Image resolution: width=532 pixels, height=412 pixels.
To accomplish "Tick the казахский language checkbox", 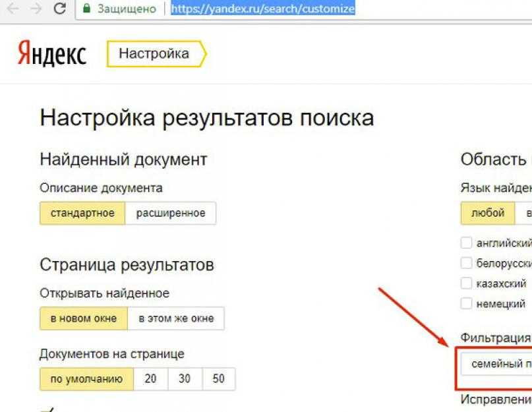I will coord(466,283).
